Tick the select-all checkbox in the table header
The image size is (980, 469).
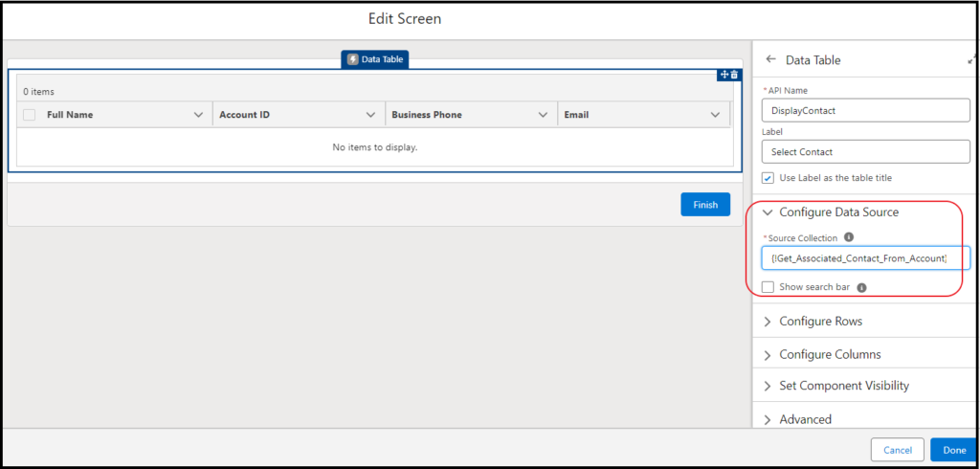30,115
